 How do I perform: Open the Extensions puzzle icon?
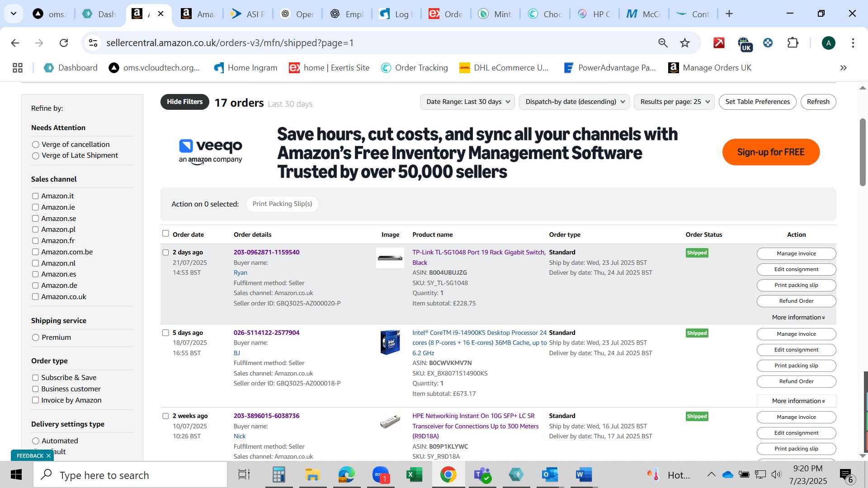click(x=793, y=43)
